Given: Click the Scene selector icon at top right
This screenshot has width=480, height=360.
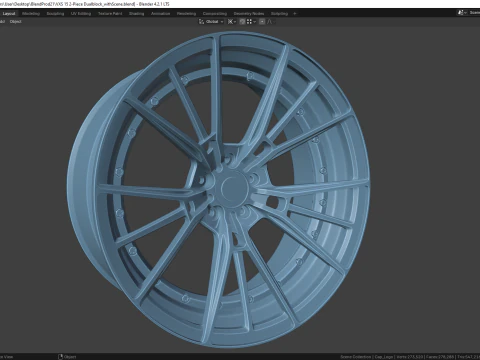Looking at the screenshot, I should pos(461,13).
